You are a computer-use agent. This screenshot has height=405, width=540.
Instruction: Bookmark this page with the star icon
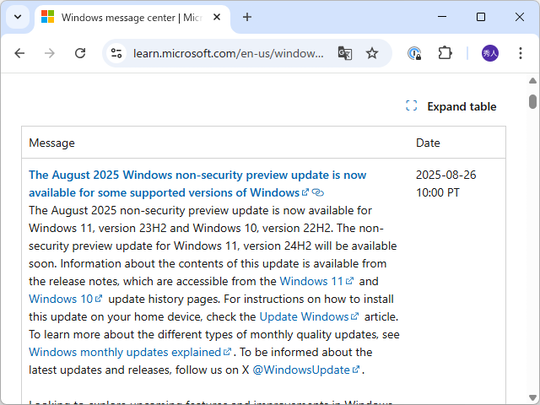(372, 53)
